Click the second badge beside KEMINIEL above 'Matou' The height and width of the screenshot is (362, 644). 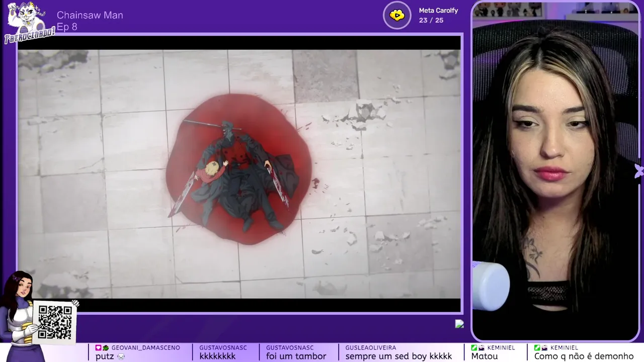[481, 348]
